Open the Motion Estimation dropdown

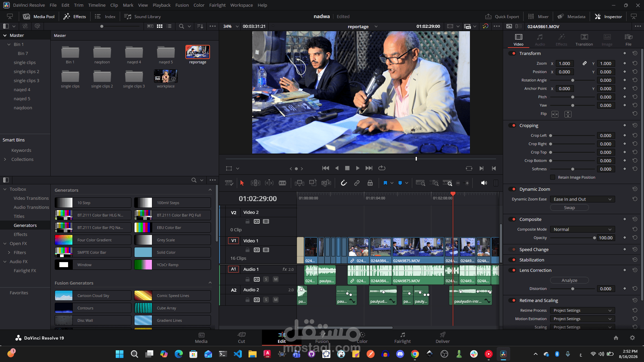582,319
